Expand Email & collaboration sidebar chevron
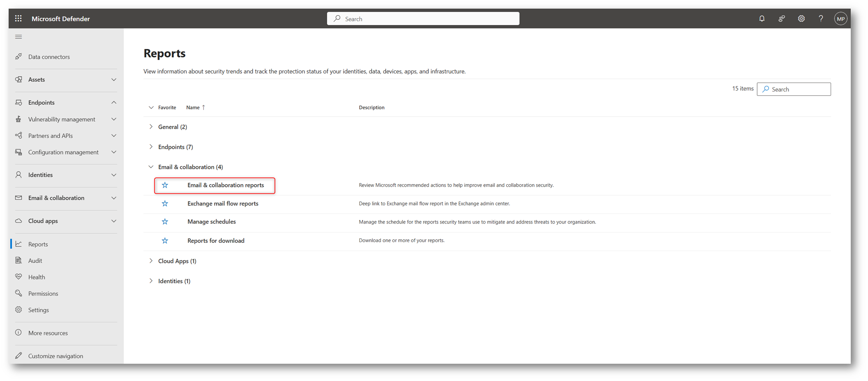This screenshot has width=868, height=381. click(114, 198)
